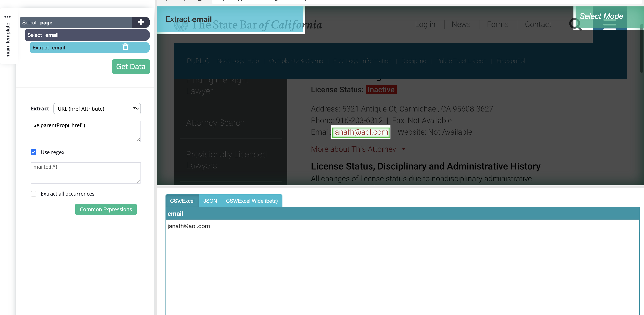Screen dimensions: 644x315
Task: Select the main_template tab
Action: point(8,40)
